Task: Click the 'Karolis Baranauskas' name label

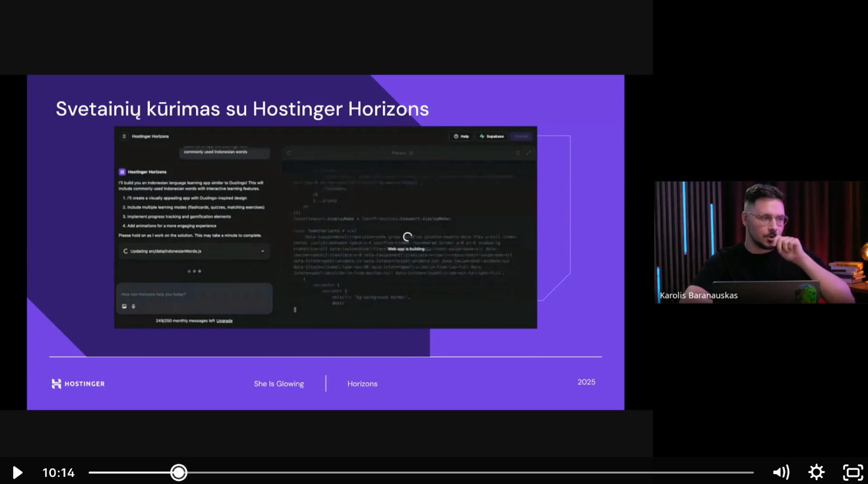Action: [699, 295]
